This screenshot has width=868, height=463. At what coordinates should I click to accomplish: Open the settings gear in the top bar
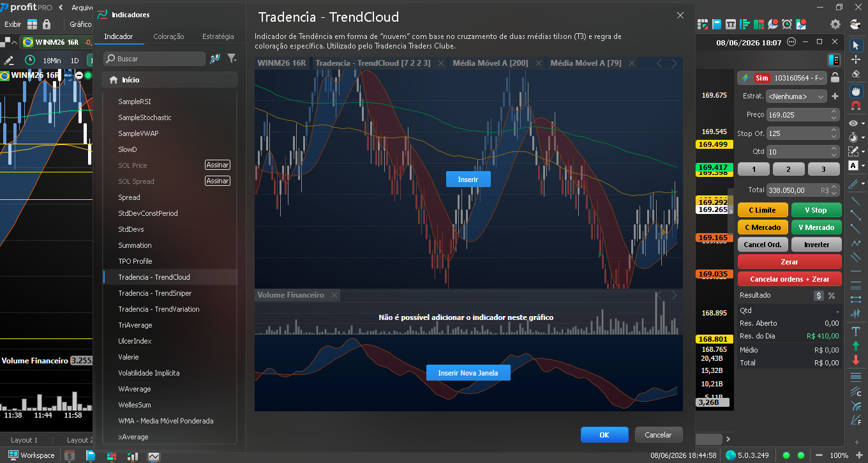point(835,24)
